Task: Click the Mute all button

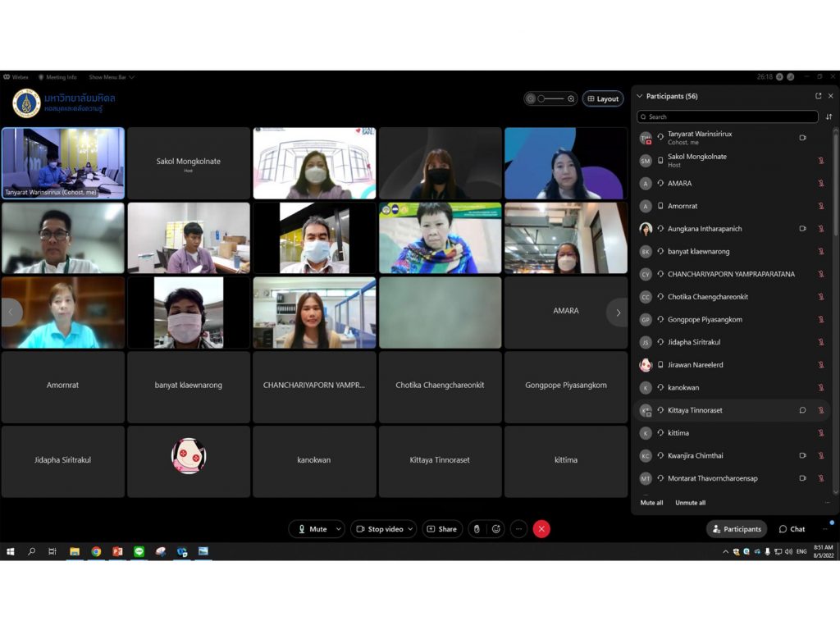Action: point(651,503)
